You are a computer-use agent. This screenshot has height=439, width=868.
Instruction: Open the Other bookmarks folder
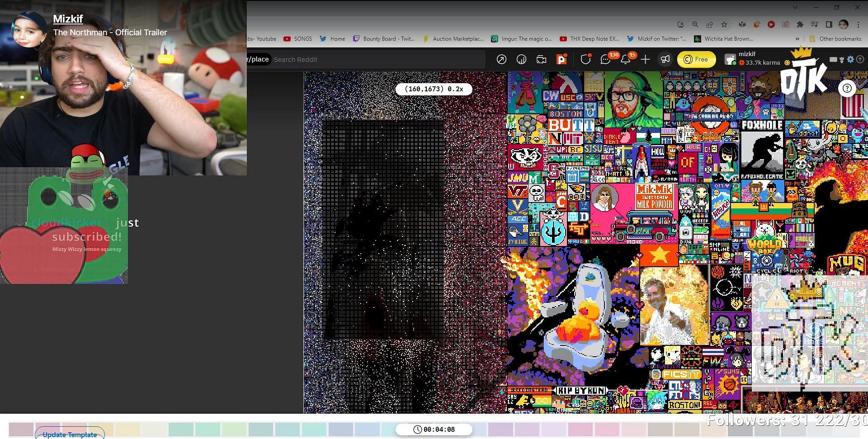tap(835, 39)
